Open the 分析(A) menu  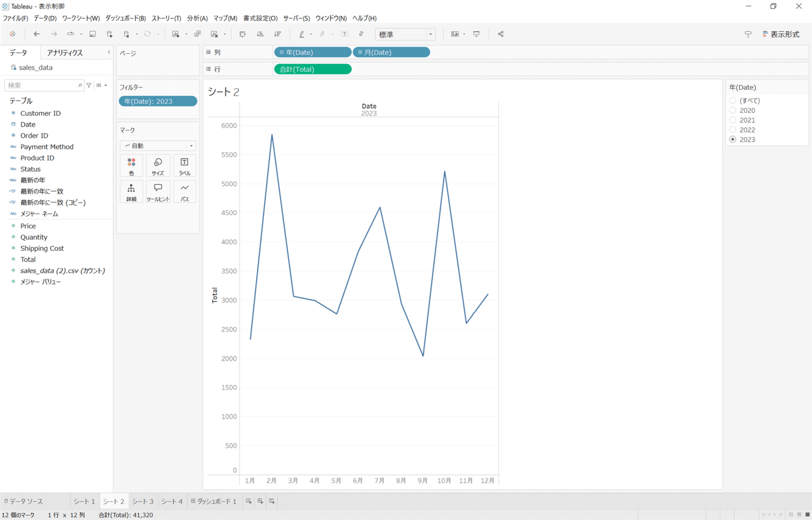(197, 18)
